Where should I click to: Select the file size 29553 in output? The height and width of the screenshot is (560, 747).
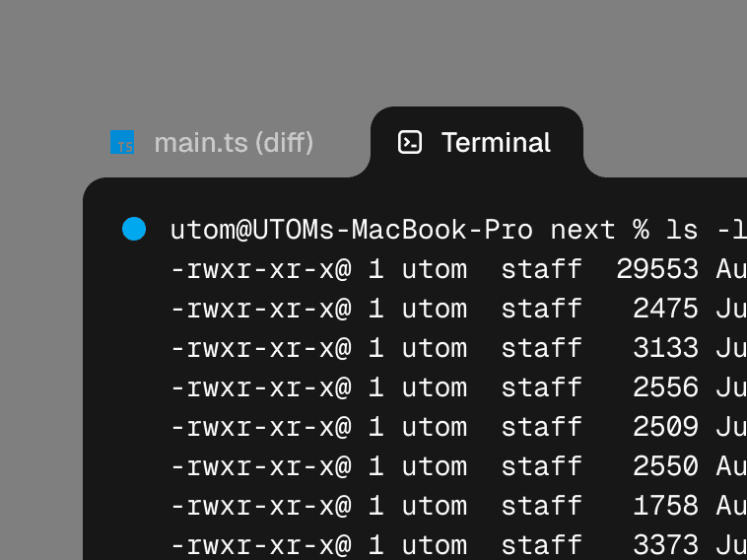pyautogui.click(x=657, y=269)
